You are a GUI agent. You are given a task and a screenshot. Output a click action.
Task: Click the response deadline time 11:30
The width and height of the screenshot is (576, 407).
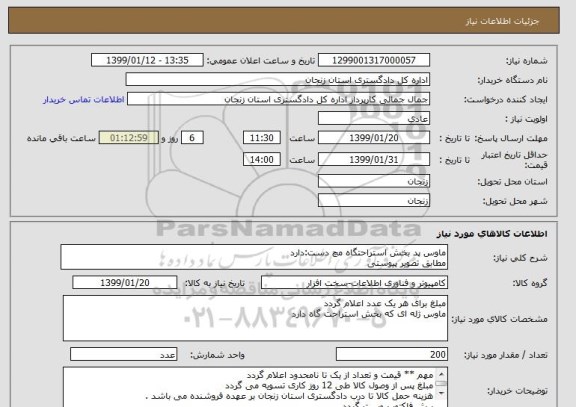tap(262, 138)
